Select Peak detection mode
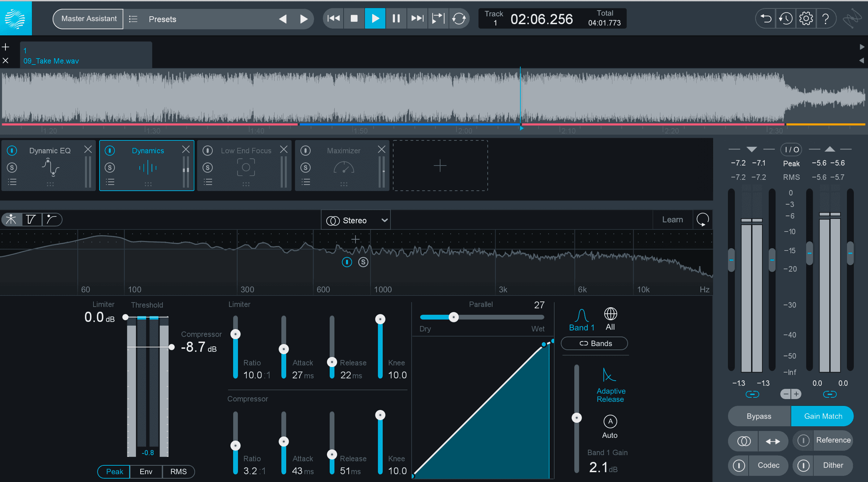The height and width of the screenshot is (482, 868). tap(114, 472)
